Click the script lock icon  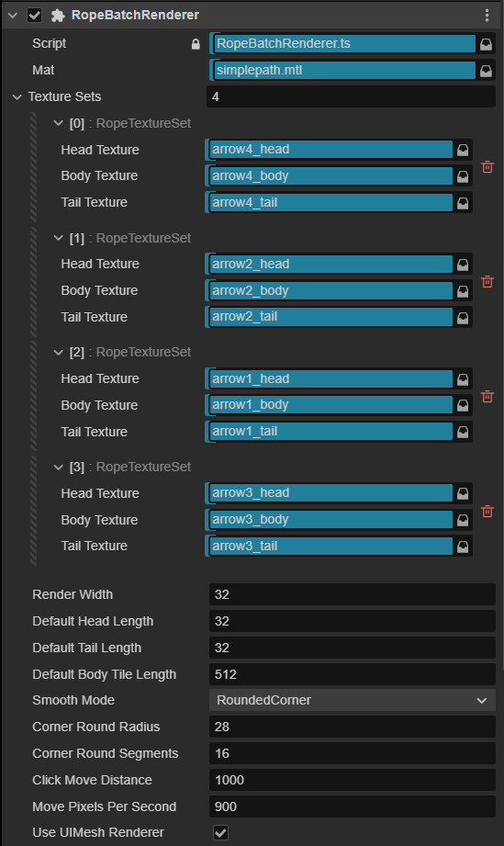tap(196, 44)
